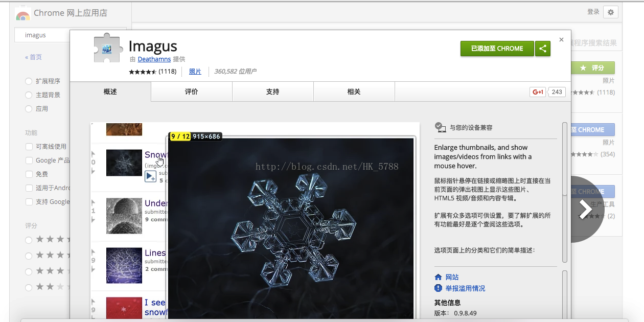This screenshot has height=322, width=644.
Task: Open the 评价 tab
Action: click(x=192, y=92)
